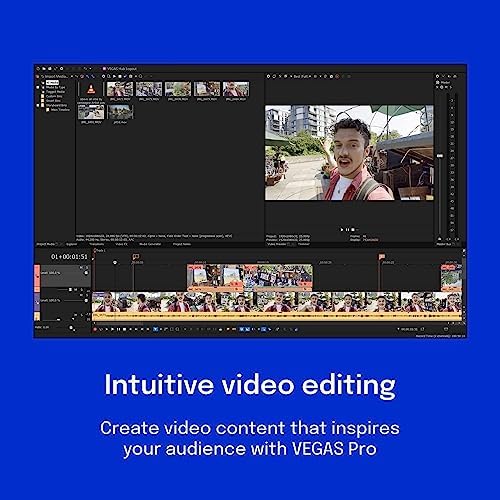Open the Video FX tab
Image resolution: width=500 pixels, height=500 pixels.
(x=121, y=244)
